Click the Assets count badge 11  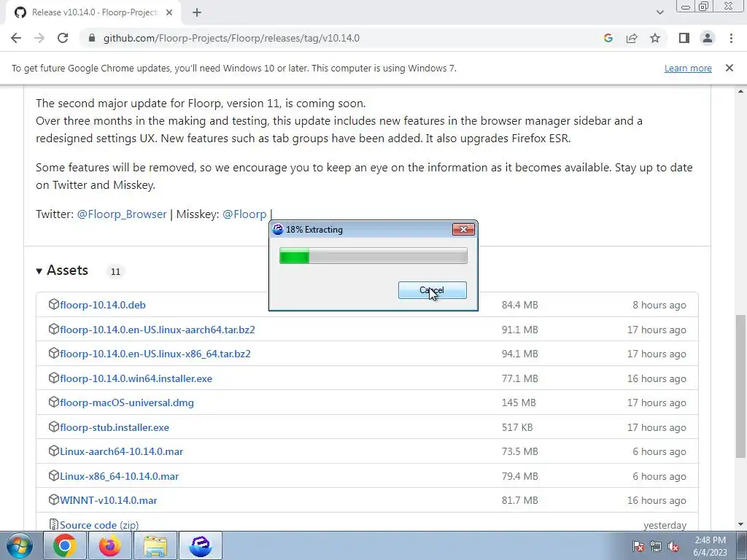click(x=115, y=271)
